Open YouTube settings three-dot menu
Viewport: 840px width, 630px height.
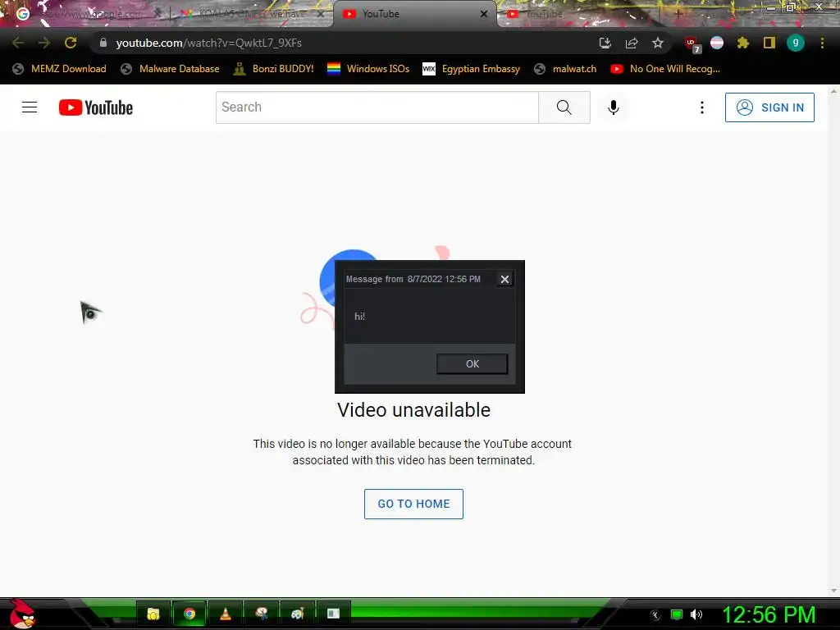point(702,107)
